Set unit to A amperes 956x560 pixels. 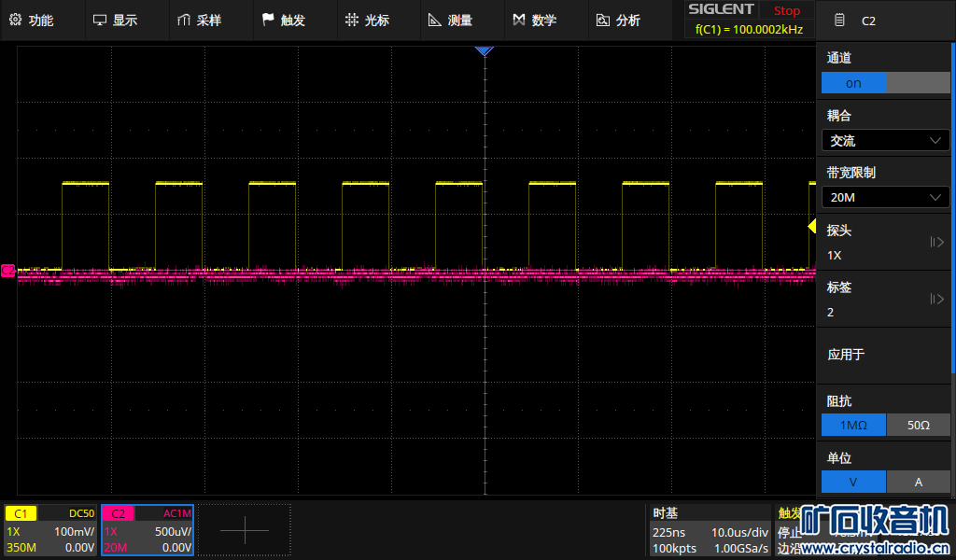918,483
